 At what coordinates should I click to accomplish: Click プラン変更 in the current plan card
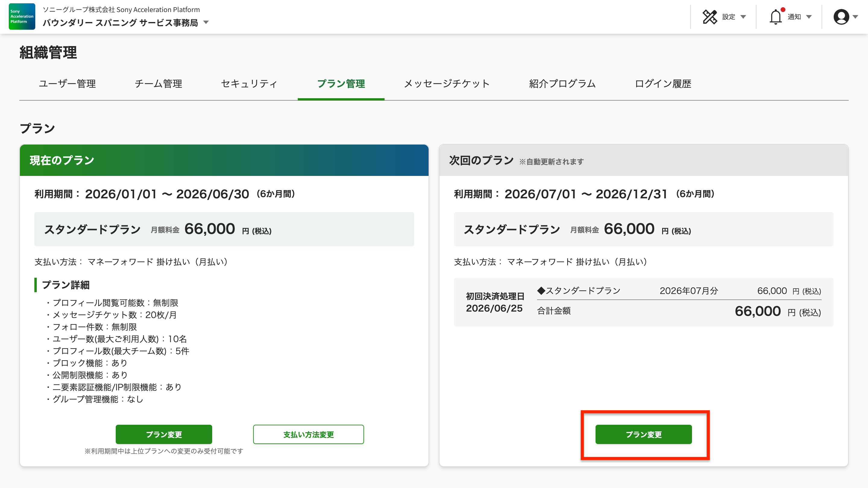pyautogui.click(x=164, y=434)
